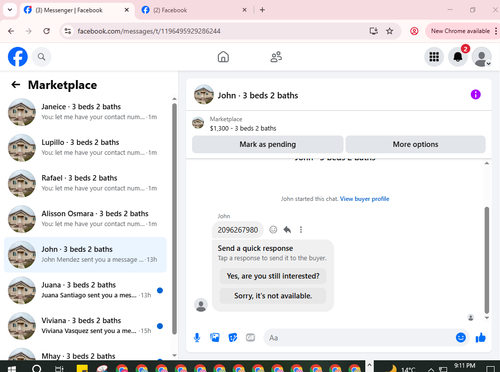The image size is (500, 372).
Task: Go to the Home feed icon
Action: pos(223,57)
